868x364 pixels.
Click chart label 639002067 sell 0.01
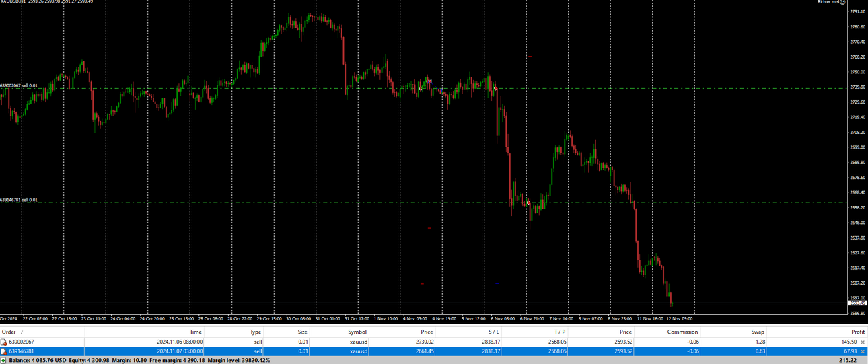tap(19, 86)
